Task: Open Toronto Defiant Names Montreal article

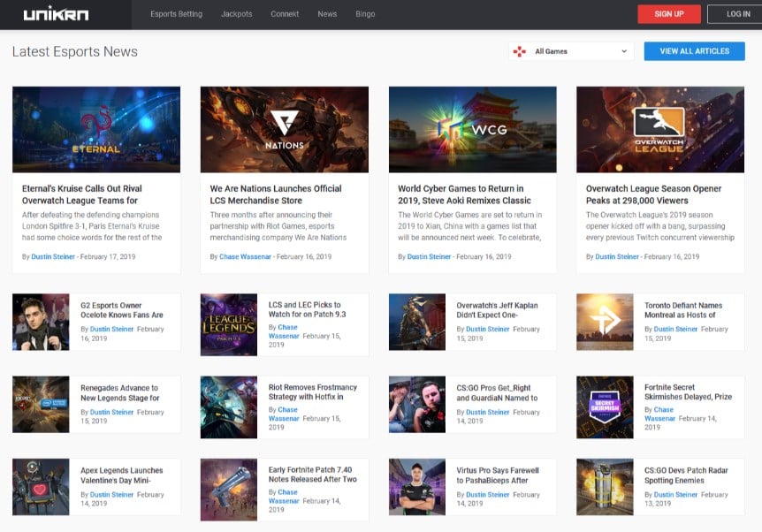Action: click(x=683, y=310)
